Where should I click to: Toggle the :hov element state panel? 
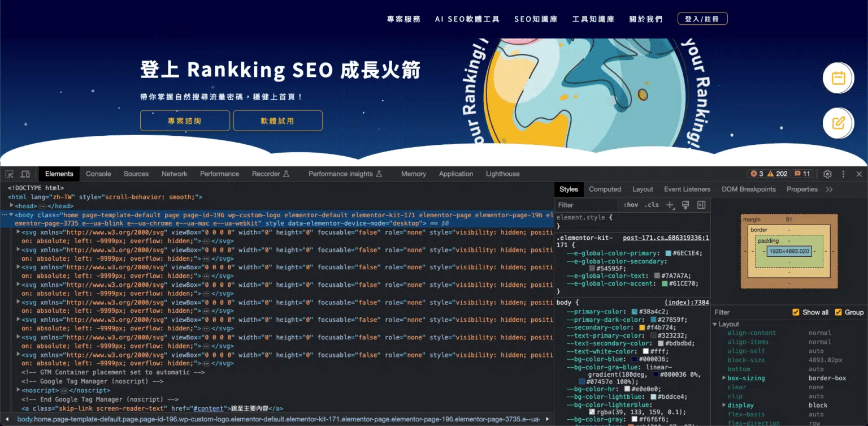pyautogui.click(x=631, y=205)
